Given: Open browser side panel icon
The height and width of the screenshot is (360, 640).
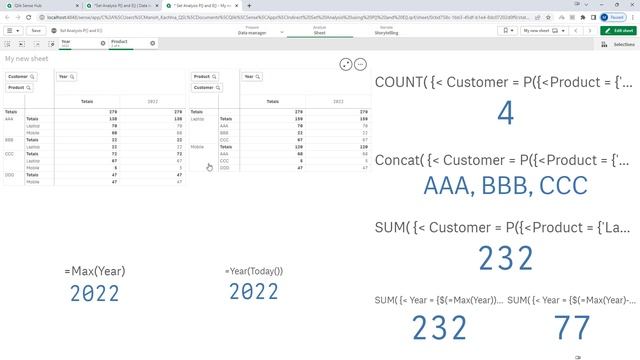Looking at the screenshot, I should pyautogui.click(x=593, y=18).
